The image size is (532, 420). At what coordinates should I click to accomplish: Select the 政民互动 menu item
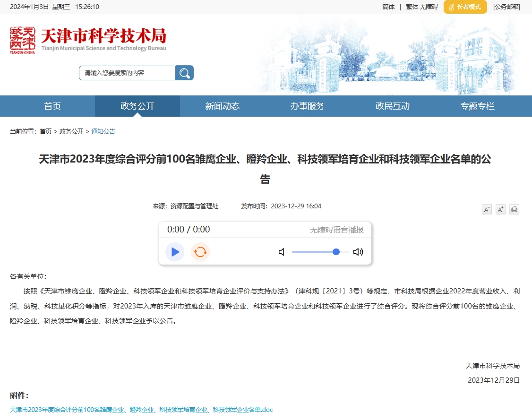click(x=392, y=106)
